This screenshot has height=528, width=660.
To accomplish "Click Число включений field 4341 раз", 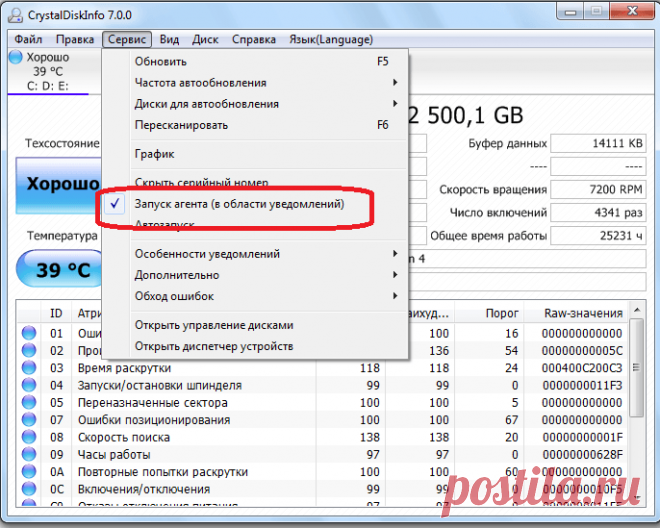I will coord(598,213).
